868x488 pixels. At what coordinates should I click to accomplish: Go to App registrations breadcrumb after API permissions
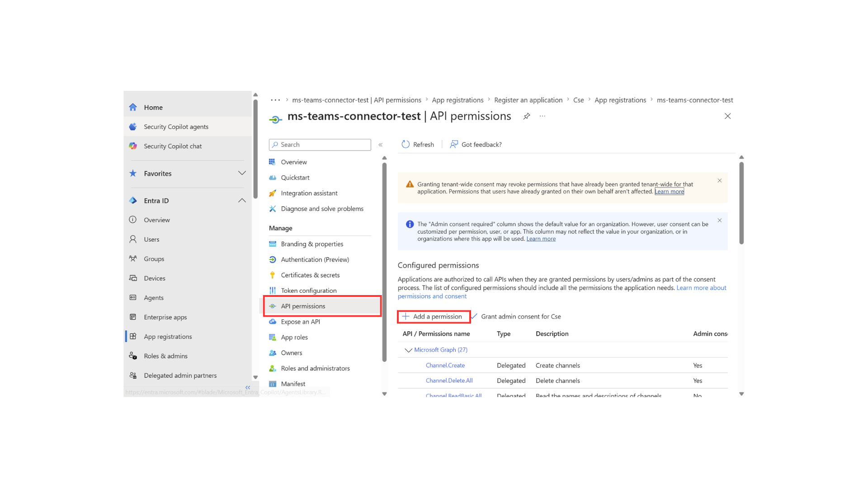[x=458, y=100]
